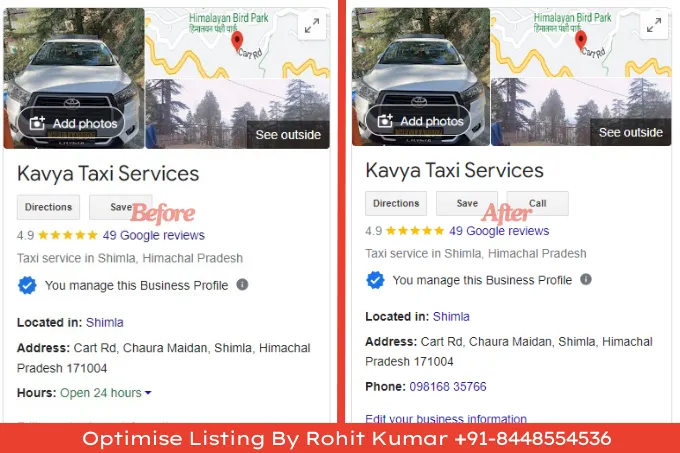680x453 pixels.
Task: Click the Call button in the After panel
Action: [538, 203]
